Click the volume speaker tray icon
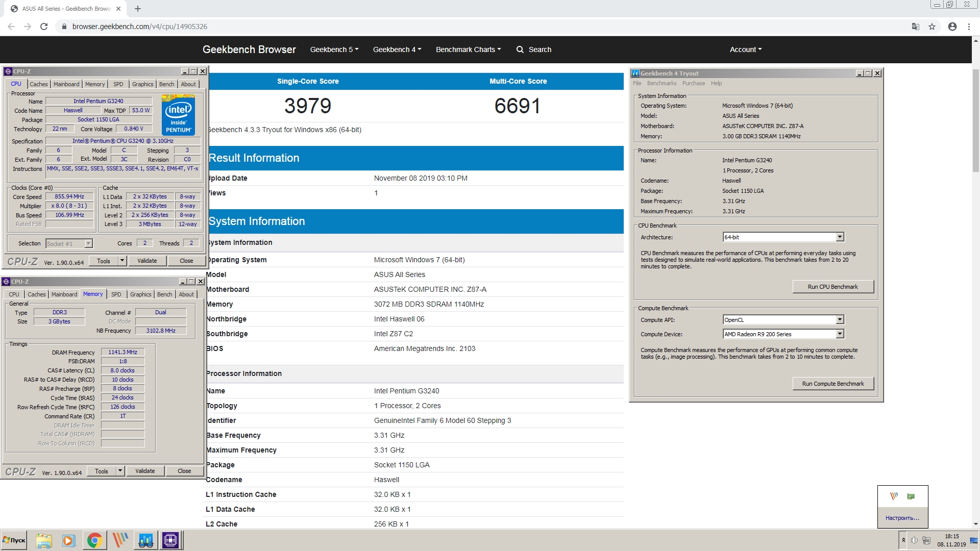The height and width of the screenshot is (551, 980). (x=914, y=540)
